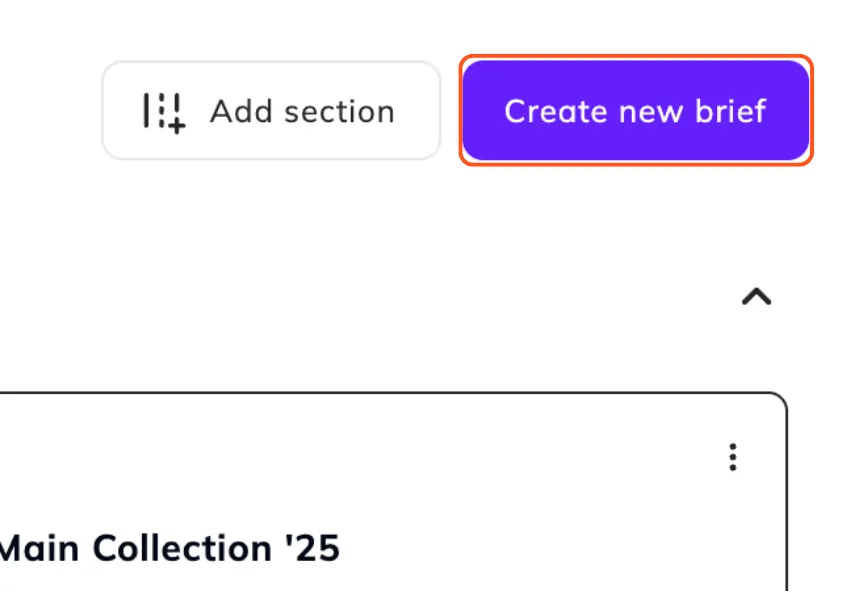This screenshot has height=592, width=860.
Task: Click the upward caret to fold the section
Action: [757, 296]
